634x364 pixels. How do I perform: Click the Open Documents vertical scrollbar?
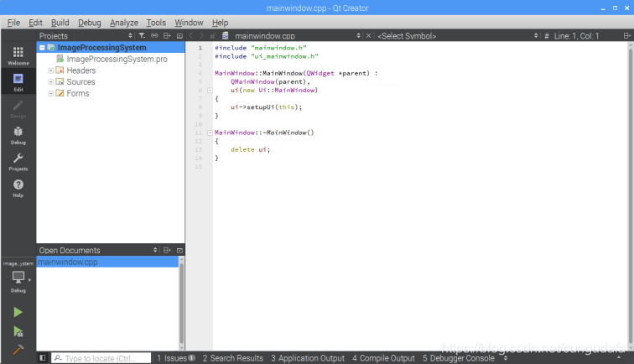pos(181,304)
